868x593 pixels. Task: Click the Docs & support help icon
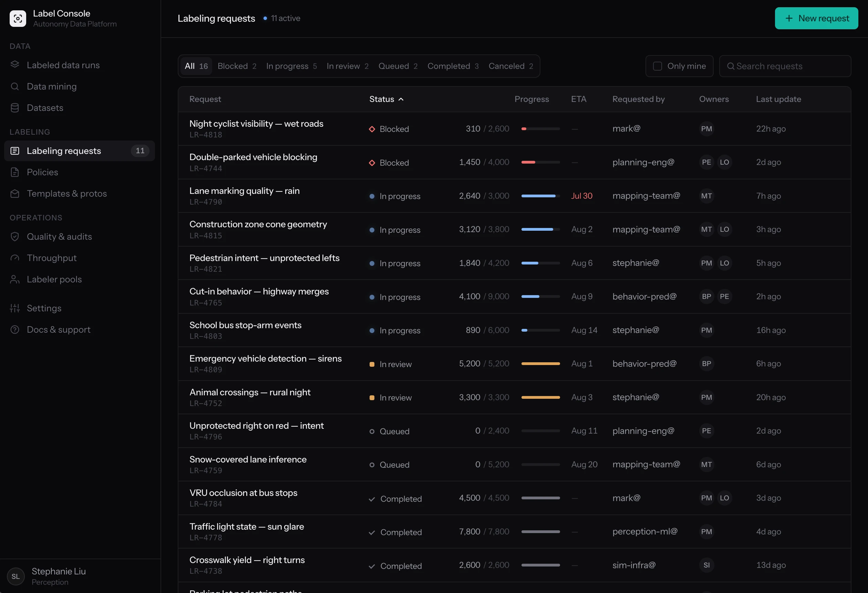point(14,329)
